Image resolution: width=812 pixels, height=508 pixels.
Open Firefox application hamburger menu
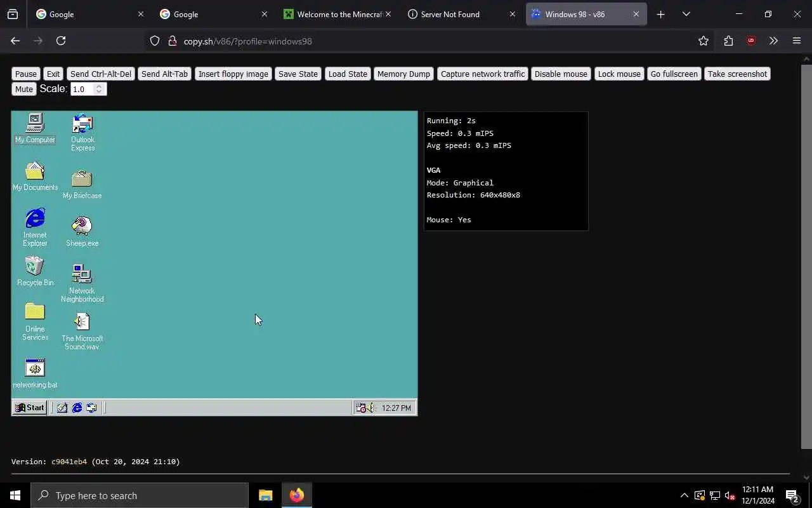coord(797,41)
